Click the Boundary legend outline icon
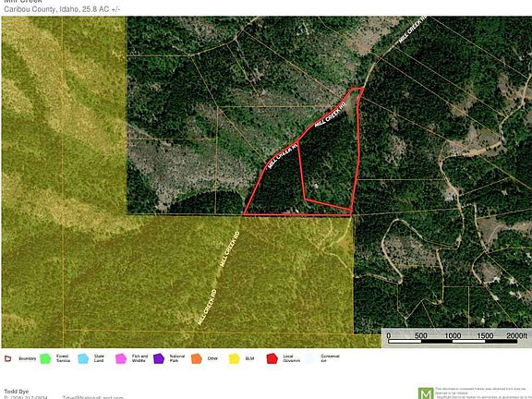 click(7, 358)
